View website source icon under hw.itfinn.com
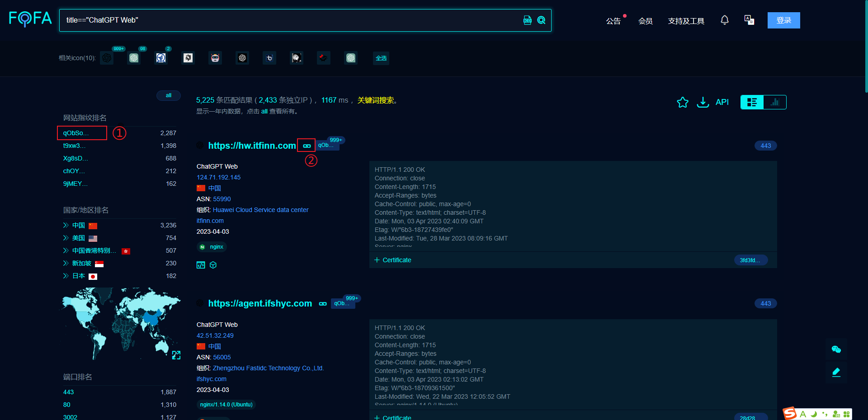Viewport: 868px width, 420px height. (201, 265)
